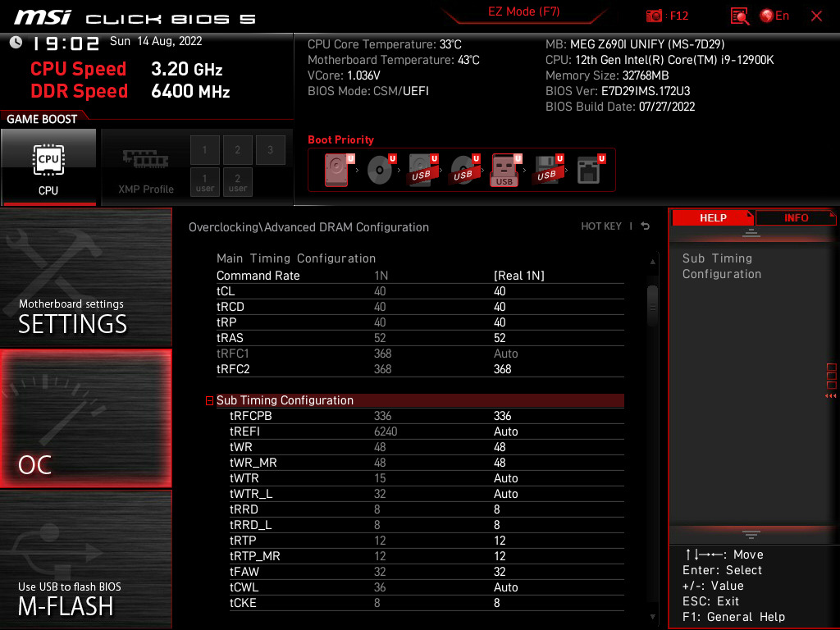Enable the XMP Profile memory icon

pyautogui.click(x=146, y=159)
